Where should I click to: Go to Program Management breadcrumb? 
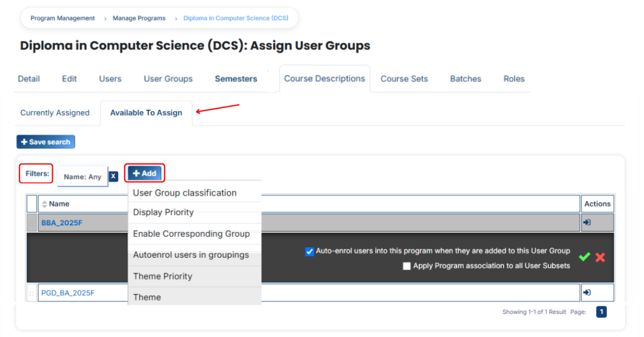63,18
